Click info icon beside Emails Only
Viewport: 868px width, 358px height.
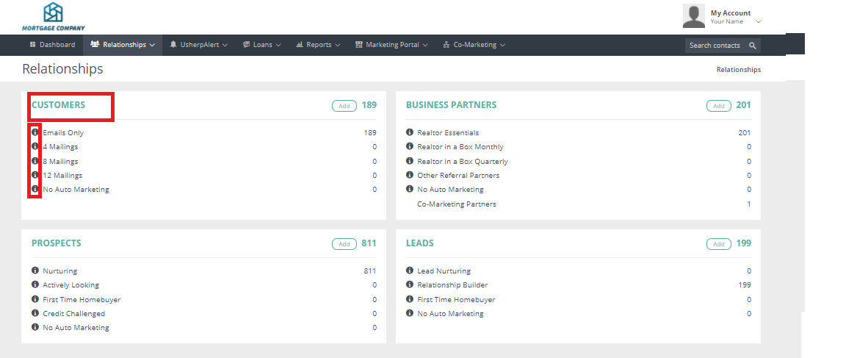tap(35, 132)
